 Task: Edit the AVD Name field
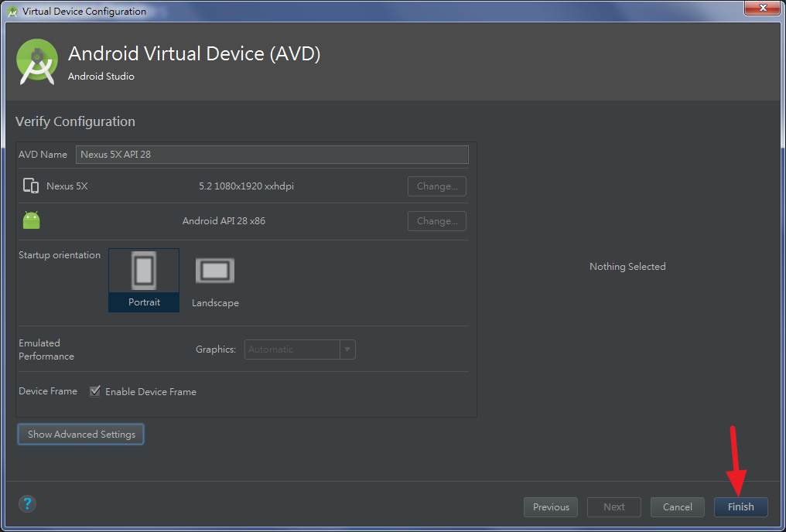point(272,155)
